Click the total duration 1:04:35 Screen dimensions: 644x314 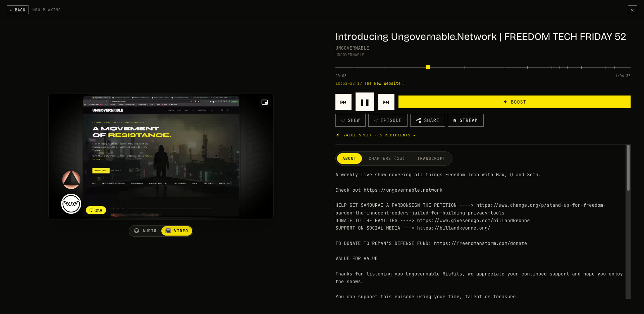[x=623, y=76]
